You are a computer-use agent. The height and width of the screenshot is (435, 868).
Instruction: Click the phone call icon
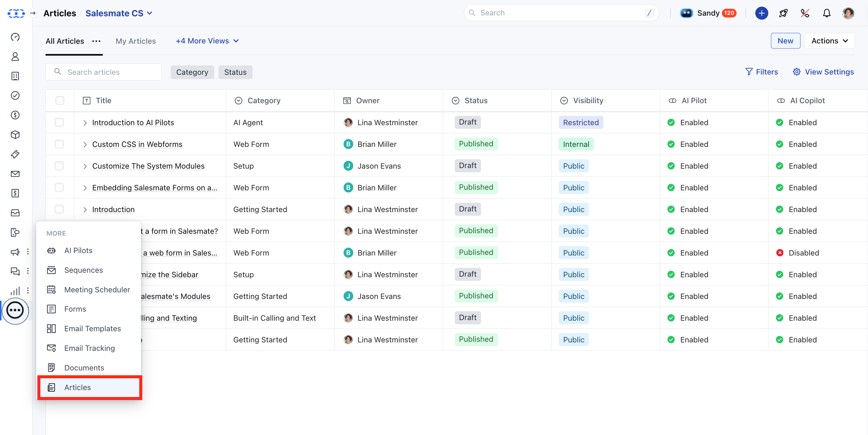pos(805,13)
